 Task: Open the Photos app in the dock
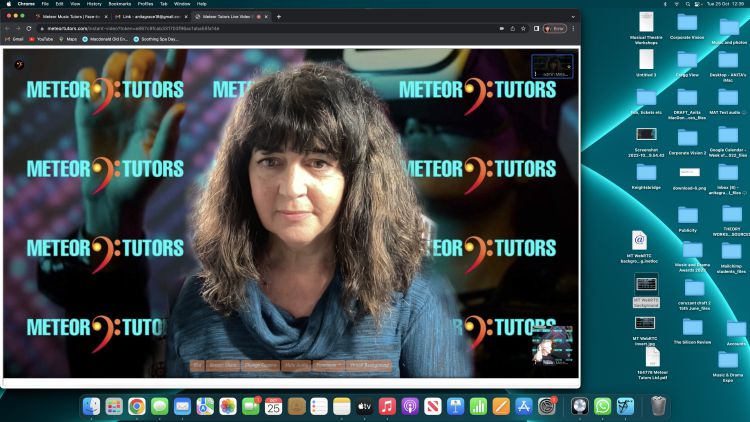[228, 407]
